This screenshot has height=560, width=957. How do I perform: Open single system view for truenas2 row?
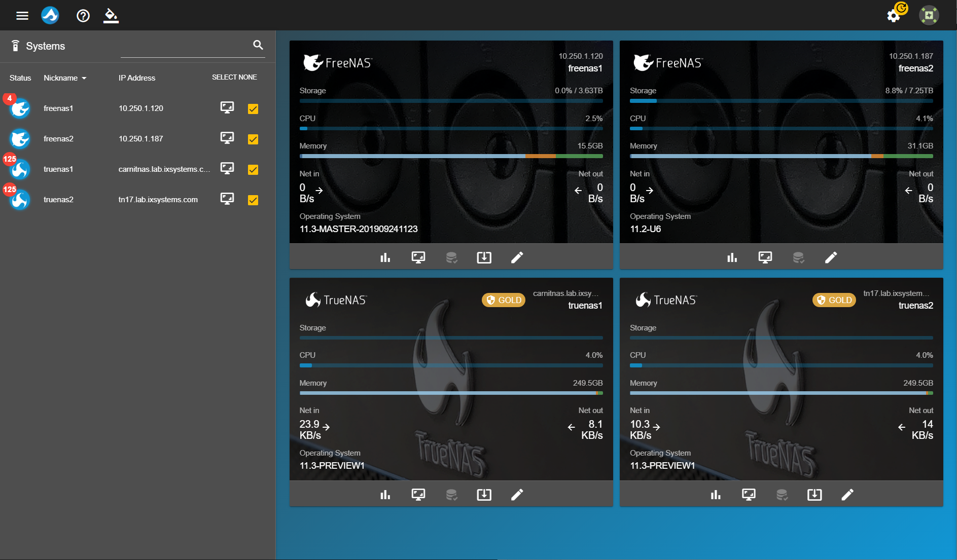pos(227,199)
